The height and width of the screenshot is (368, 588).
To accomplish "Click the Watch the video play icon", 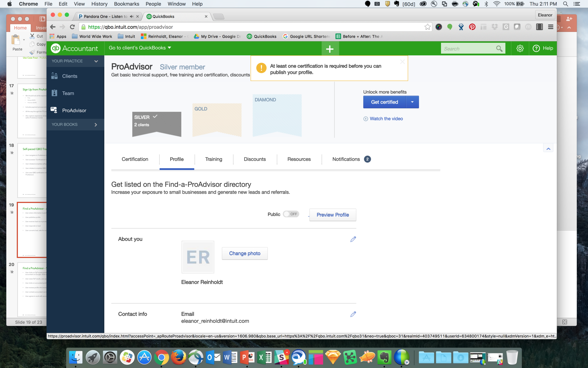I will (x=366, y=119).
